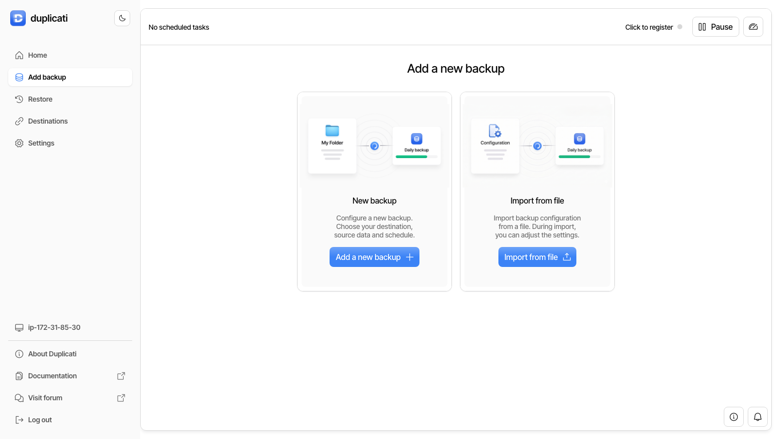The width and height of the screenshot is (780, 439).
Task: Click the Add a new backup button
Action: click(x=374, y=257)
